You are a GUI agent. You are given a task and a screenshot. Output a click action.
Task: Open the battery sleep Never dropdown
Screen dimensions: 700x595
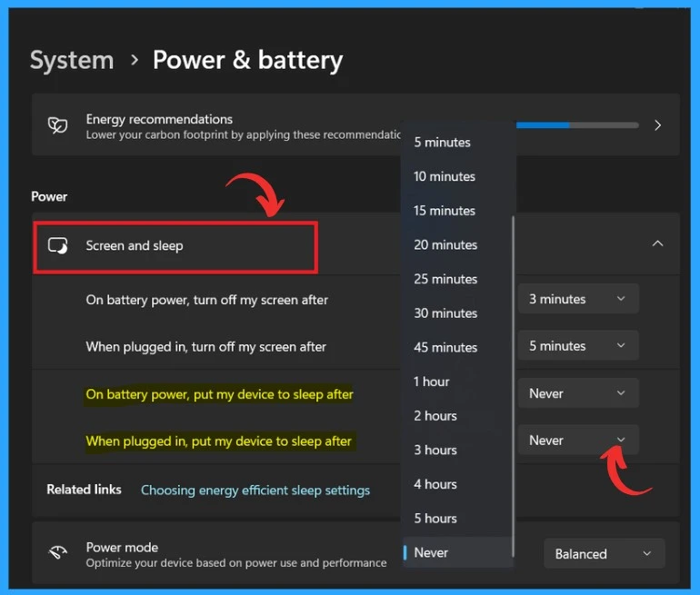578,393
